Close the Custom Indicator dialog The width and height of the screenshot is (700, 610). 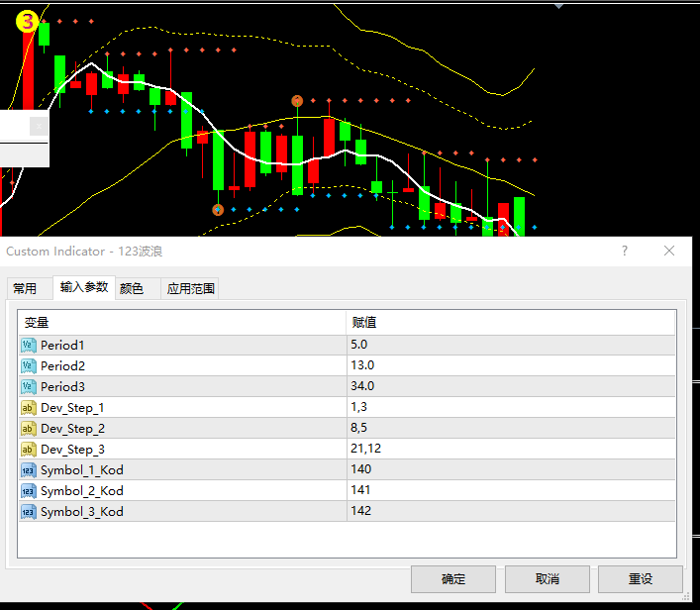pos(669,251)
